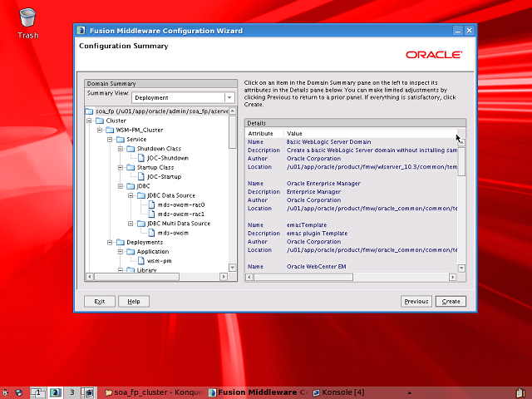Click the Application folder icon
This screenshot has height=399, width=532.
click(131, 251)
